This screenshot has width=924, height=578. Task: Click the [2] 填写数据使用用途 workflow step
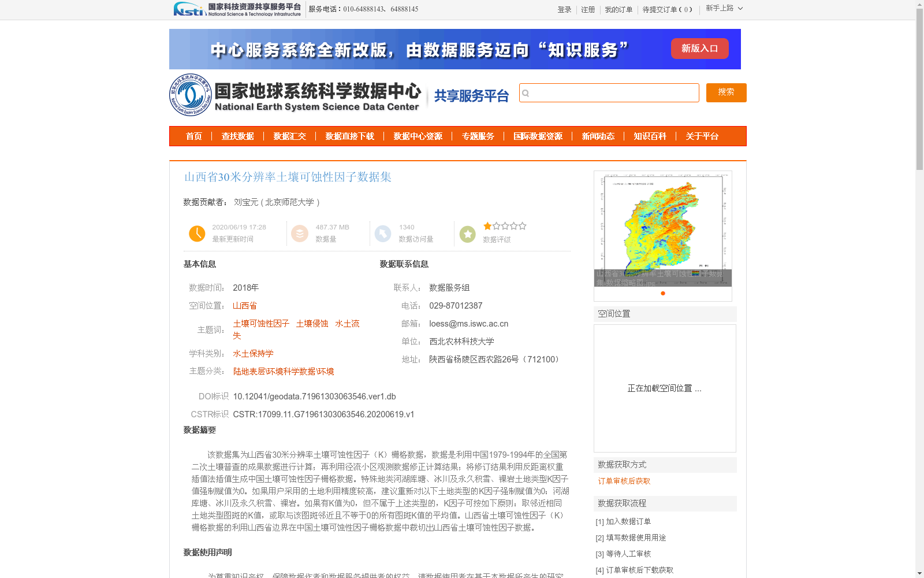[x=631, y=538]
